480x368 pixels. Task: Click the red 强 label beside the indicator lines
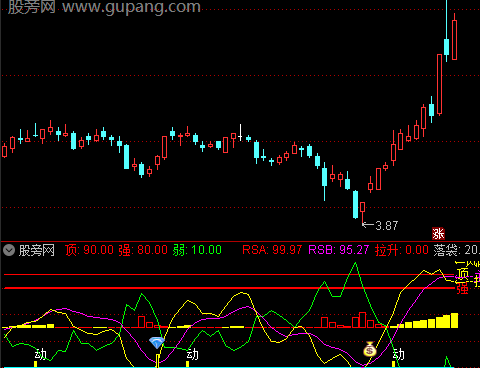(x=462, y=289)
